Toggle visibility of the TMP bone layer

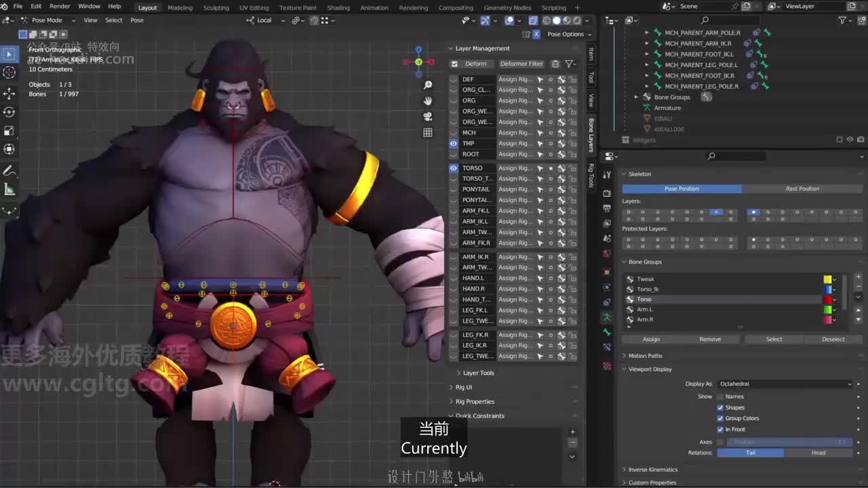[x=454, y=144]
